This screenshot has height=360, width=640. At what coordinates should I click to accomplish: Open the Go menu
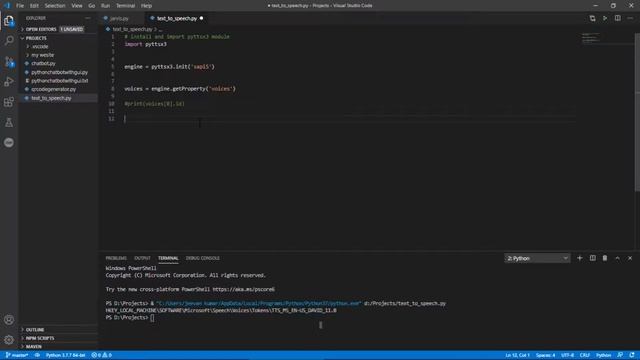(91, 6)
